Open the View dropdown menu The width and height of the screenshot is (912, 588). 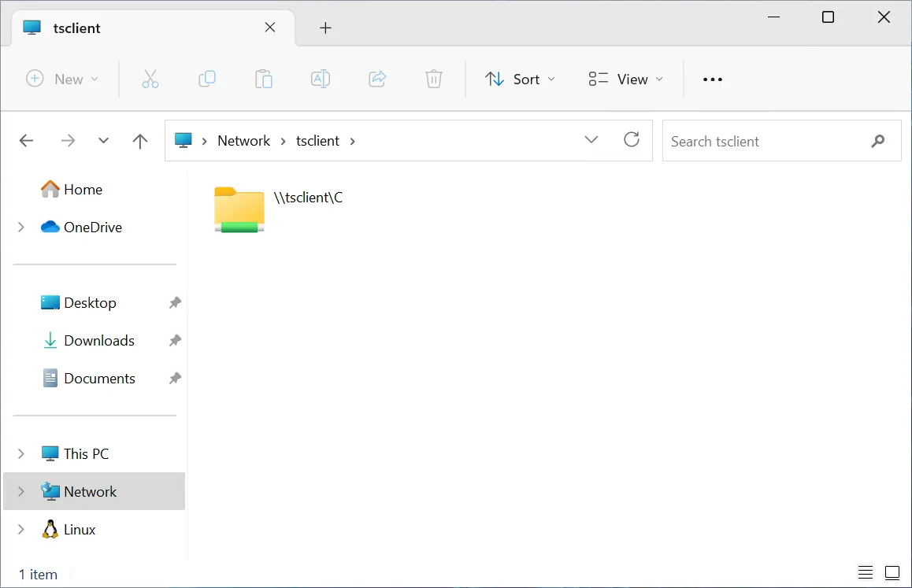[x=626, y=79]
